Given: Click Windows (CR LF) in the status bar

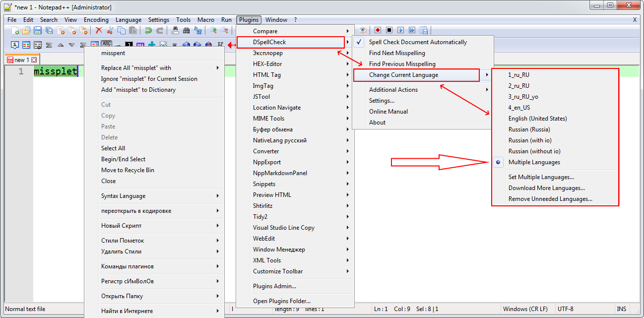Looking at the screenshot, I should (x=525, y=309).
